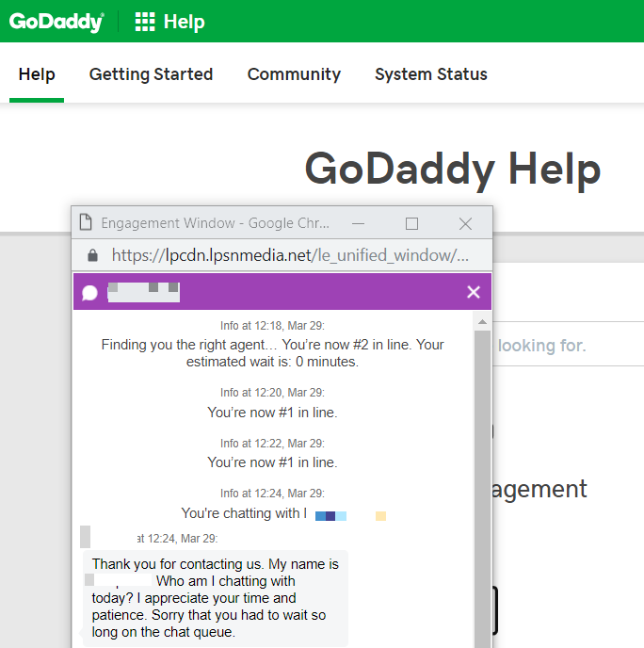
Task: Click 'Info at 12:18, Mar 29:' timestamp
Action: [x=272, y=326]
